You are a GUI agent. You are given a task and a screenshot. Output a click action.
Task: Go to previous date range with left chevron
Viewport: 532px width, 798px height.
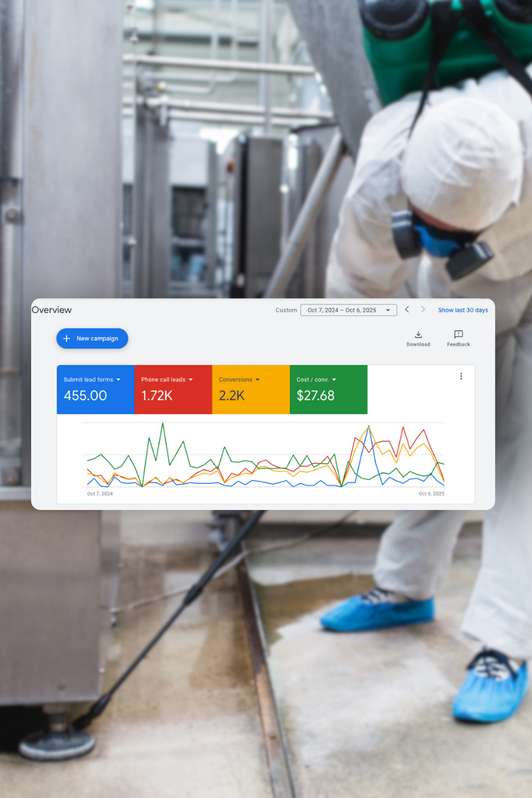tap(407, 310)
